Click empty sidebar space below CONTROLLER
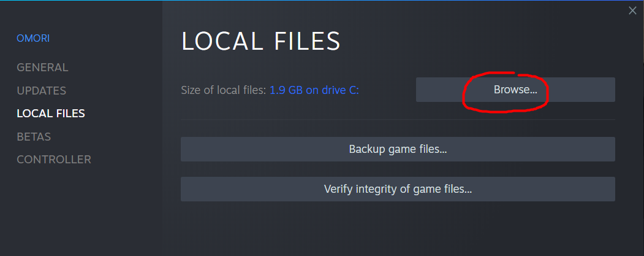Viewport: 644px width, 256px height. coord(80,209)
